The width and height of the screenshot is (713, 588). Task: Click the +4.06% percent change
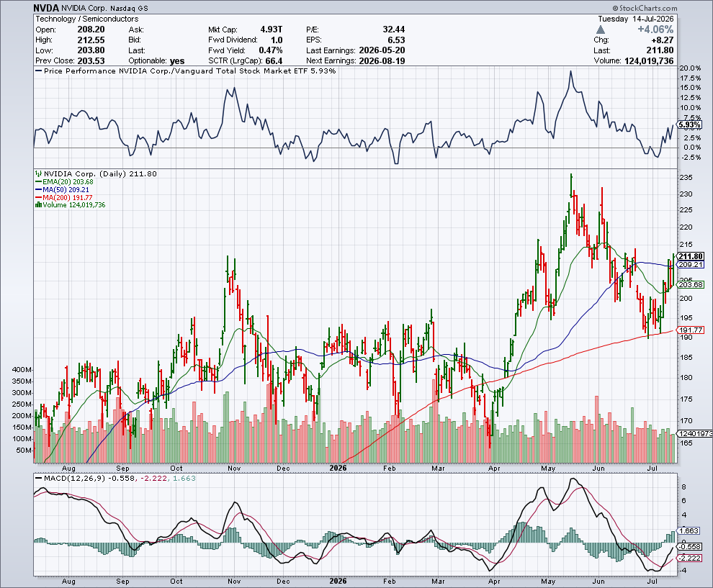(x=655, y=30)
